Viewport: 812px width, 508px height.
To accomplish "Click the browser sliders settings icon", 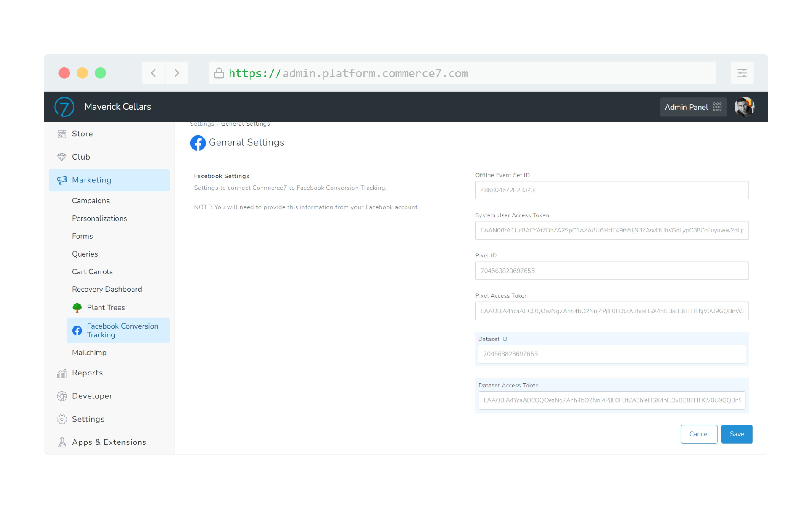I will [x=742, y=73].
